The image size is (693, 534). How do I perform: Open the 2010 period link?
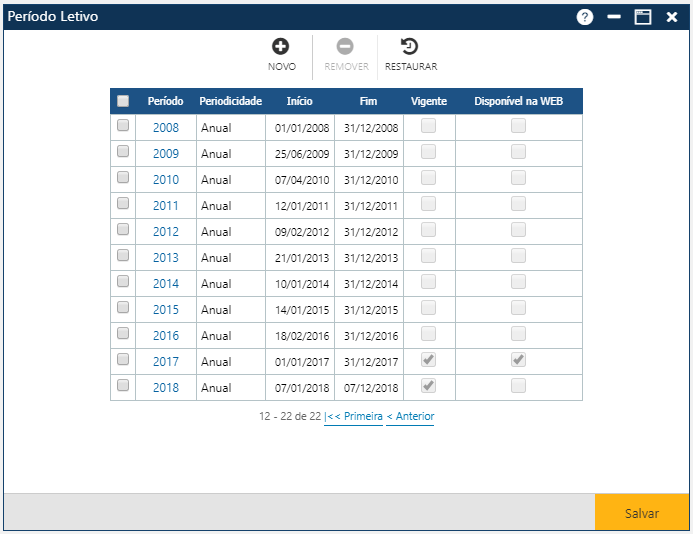[x=166, y=180]
